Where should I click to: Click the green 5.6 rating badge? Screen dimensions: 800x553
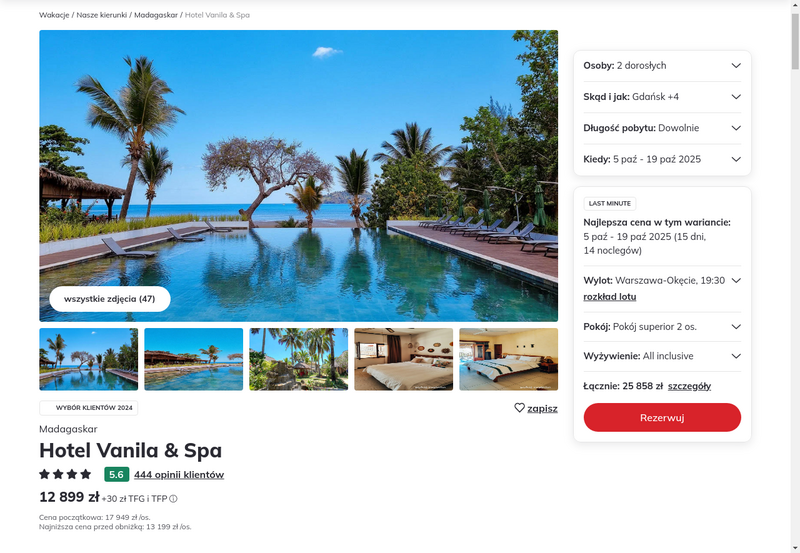[x=117, y=474]
